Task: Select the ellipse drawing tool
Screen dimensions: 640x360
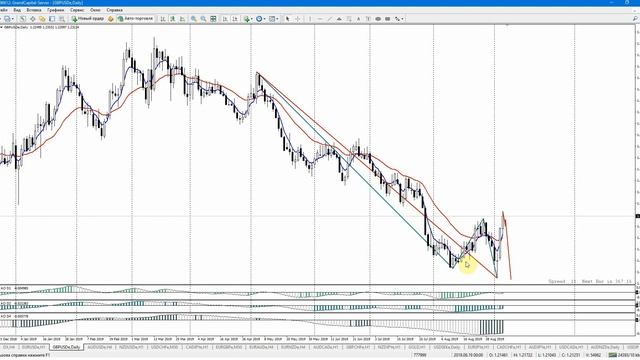Action: pos(378,19)
